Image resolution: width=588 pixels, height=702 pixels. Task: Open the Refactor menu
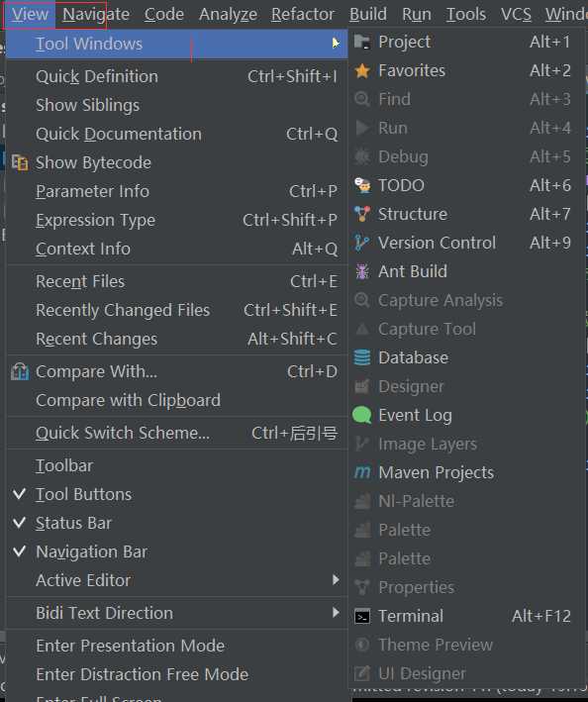303,14
